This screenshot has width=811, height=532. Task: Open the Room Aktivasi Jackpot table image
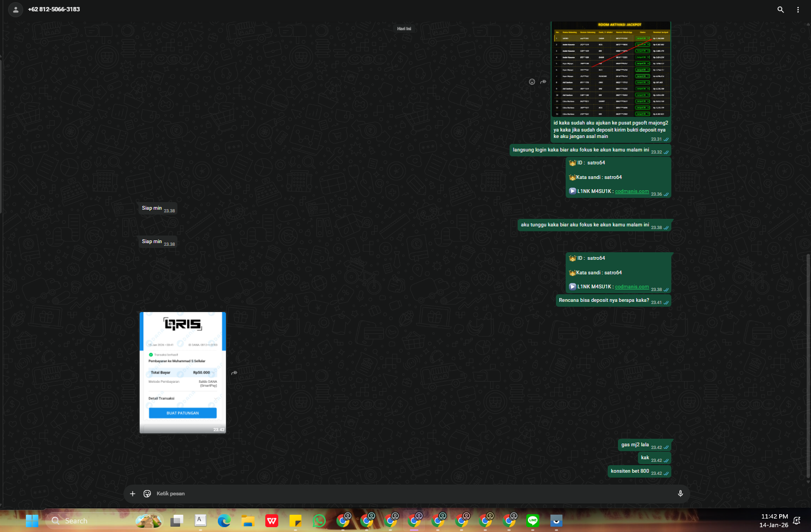pos(611,70)
